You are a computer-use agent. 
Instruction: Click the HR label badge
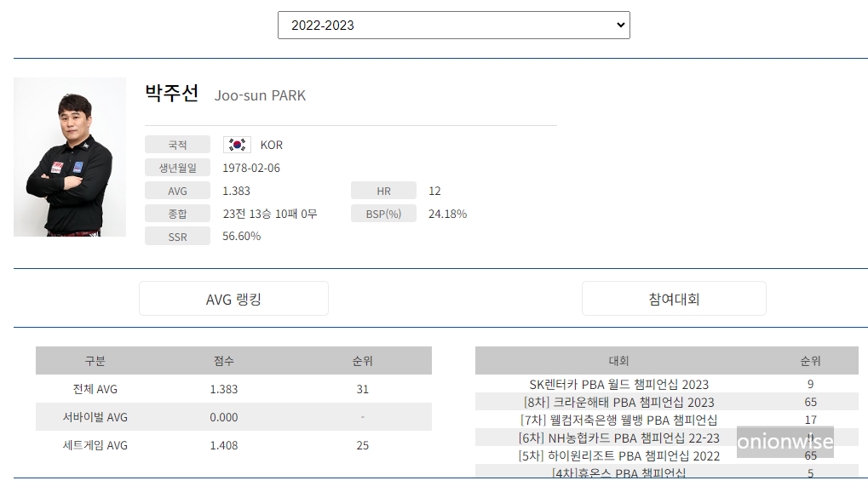383,190
